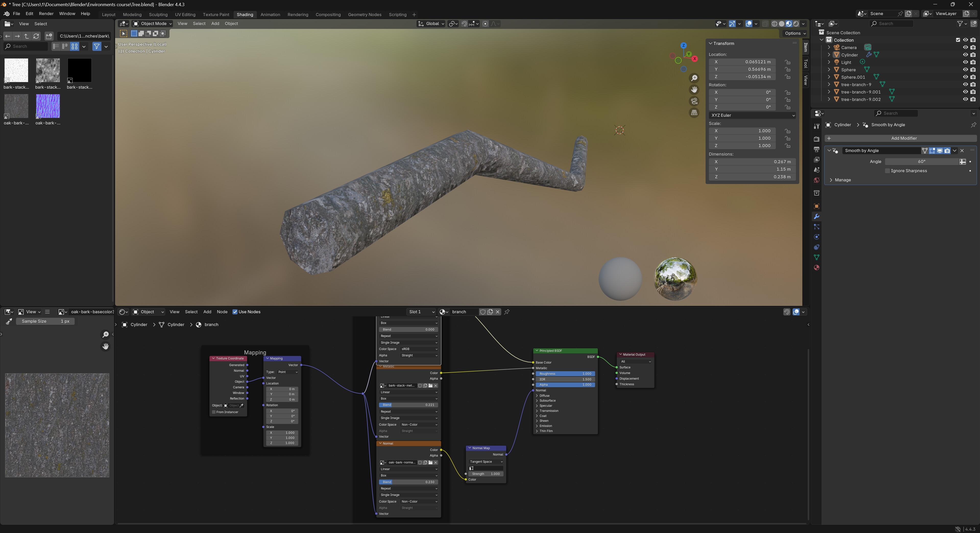Select the Material Properties sphere icon tab
Image resolution: width=980 pixels, height=533 pixels.
coord(816,268)
